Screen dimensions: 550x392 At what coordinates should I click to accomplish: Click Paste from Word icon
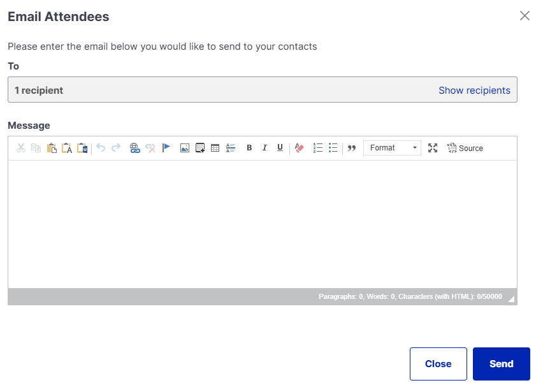click(x=82, y=148)
